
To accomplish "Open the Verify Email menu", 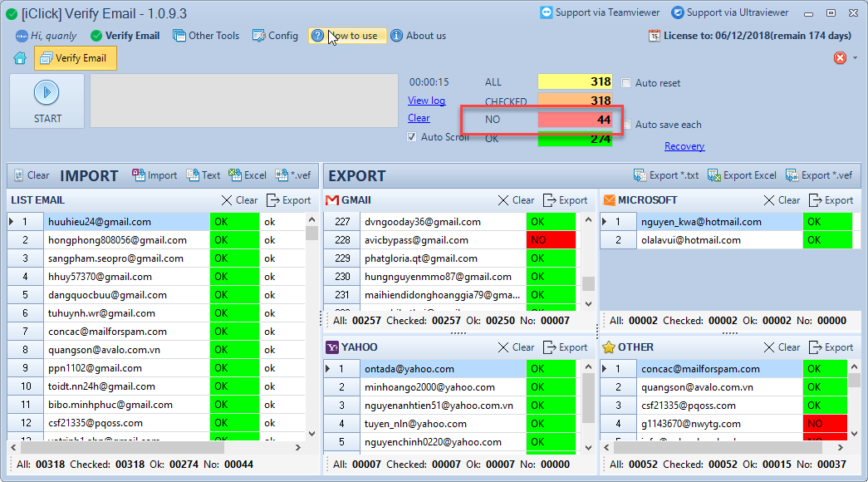I will tap(125, 36).
